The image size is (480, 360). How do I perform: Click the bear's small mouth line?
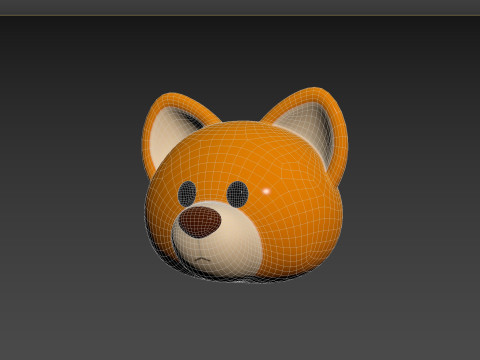[x=202, y=258]
